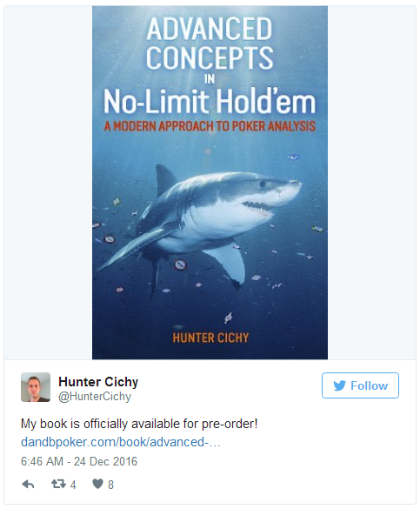Click the No-Limit Hold'em title on cover
This screenshot has height=509, width=420.
pos(210,101)
